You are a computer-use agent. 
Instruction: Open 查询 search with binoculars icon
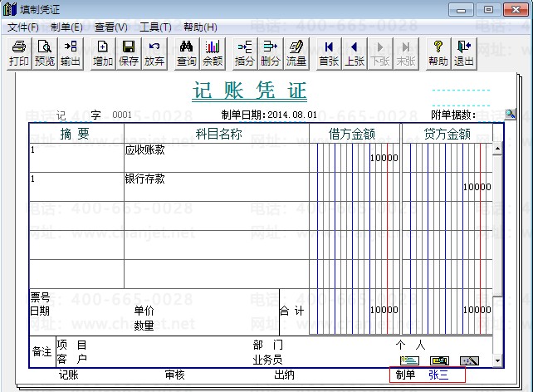pyautogui.click(x=187, y=53)
